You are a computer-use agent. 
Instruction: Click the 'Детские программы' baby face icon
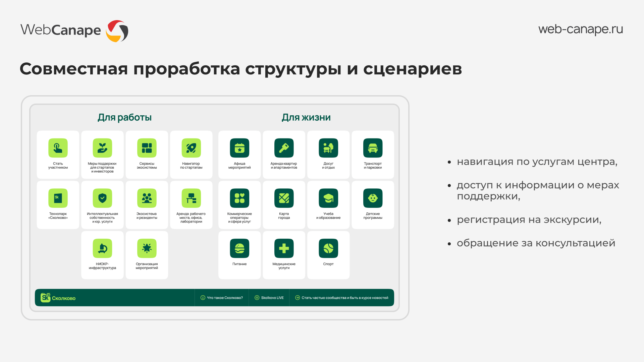coord(373,198)
